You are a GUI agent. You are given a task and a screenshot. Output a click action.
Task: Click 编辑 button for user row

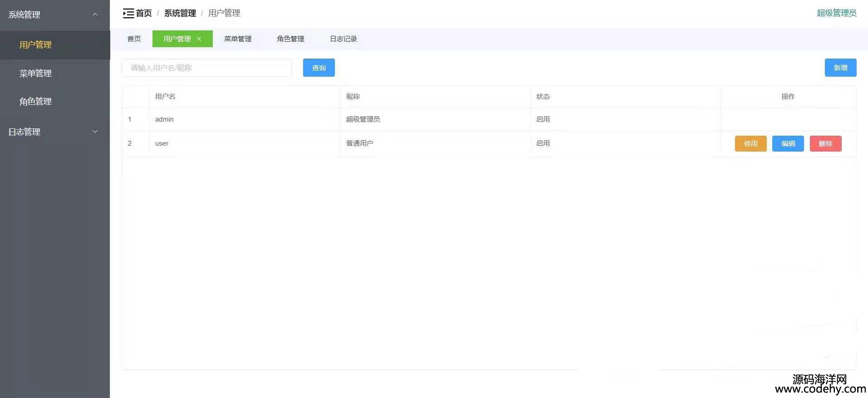tap(788, 144)
